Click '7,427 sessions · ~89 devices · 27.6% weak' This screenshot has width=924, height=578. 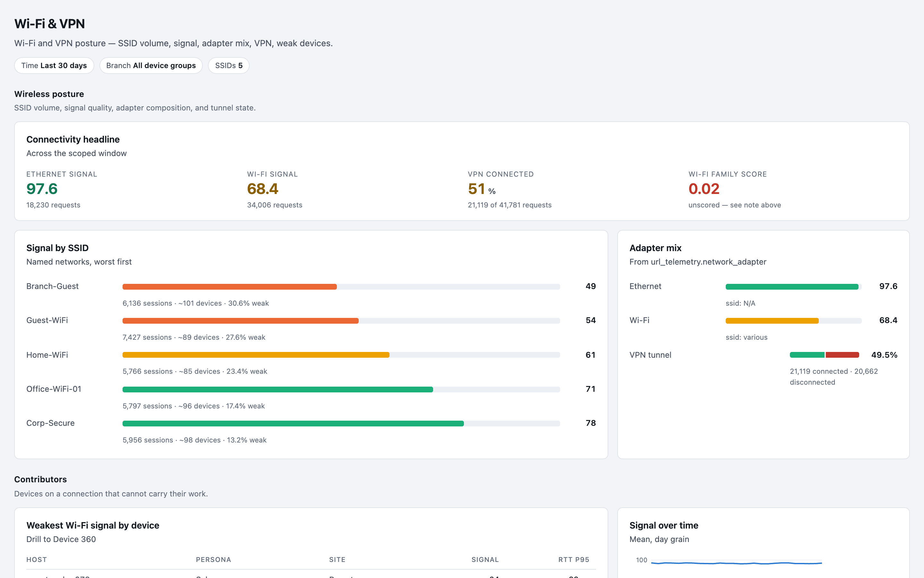[194, 337]
